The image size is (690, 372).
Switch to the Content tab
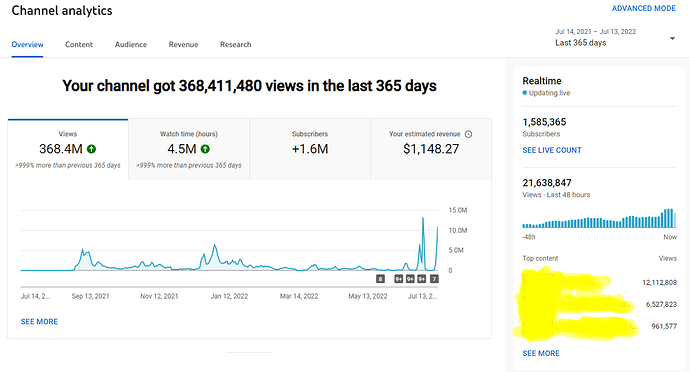[x=79, y=44]
